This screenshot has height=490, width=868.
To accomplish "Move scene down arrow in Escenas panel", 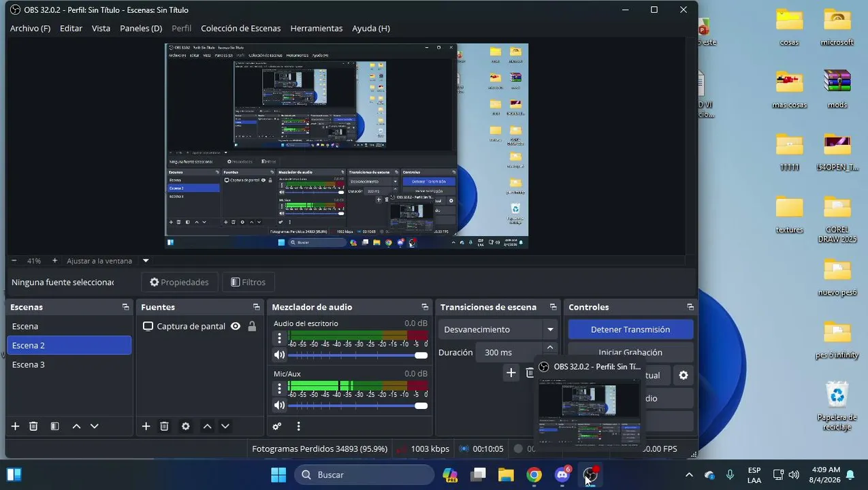I will (95, 426).
